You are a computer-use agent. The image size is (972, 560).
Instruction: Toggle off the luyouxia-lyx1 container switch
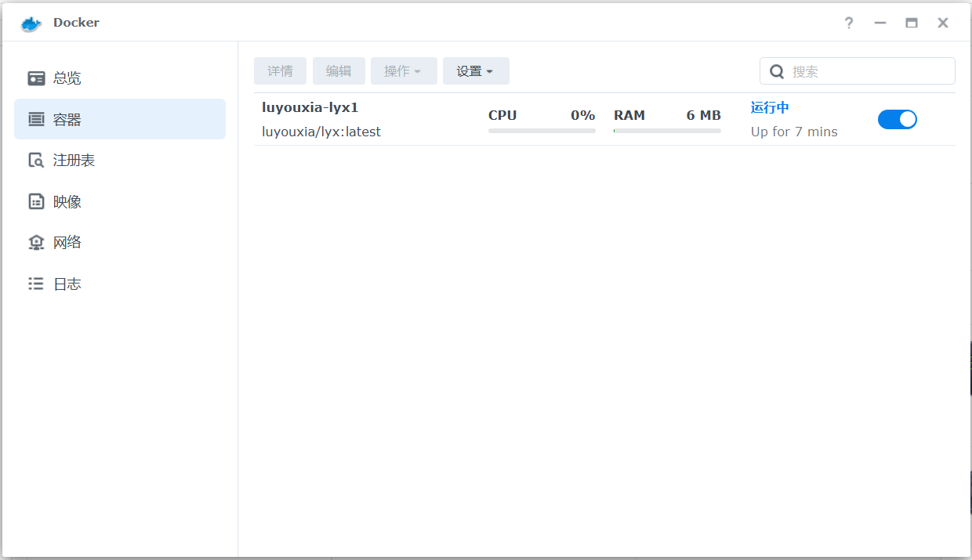point(898,119)
